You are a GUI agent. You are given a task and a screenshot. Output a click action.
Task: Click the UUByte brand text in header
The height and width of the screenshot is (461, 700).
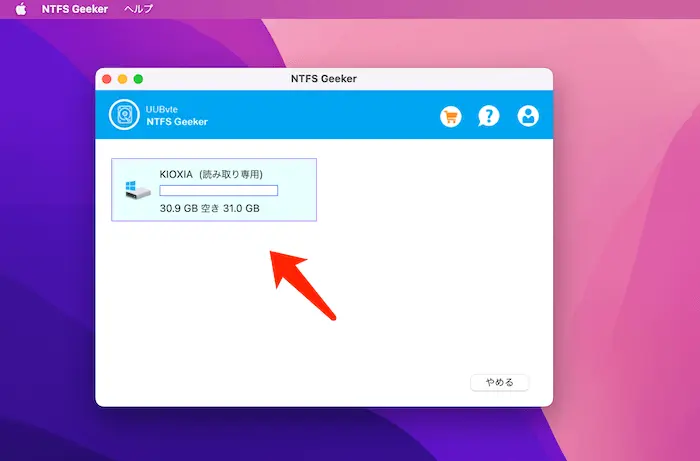coord(162,109)
